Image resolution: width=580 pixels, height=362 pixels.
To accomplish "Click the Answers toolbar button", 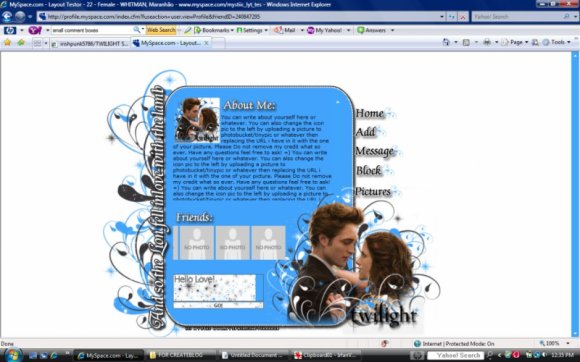I will pyautogui.click(x=372, y=30).
